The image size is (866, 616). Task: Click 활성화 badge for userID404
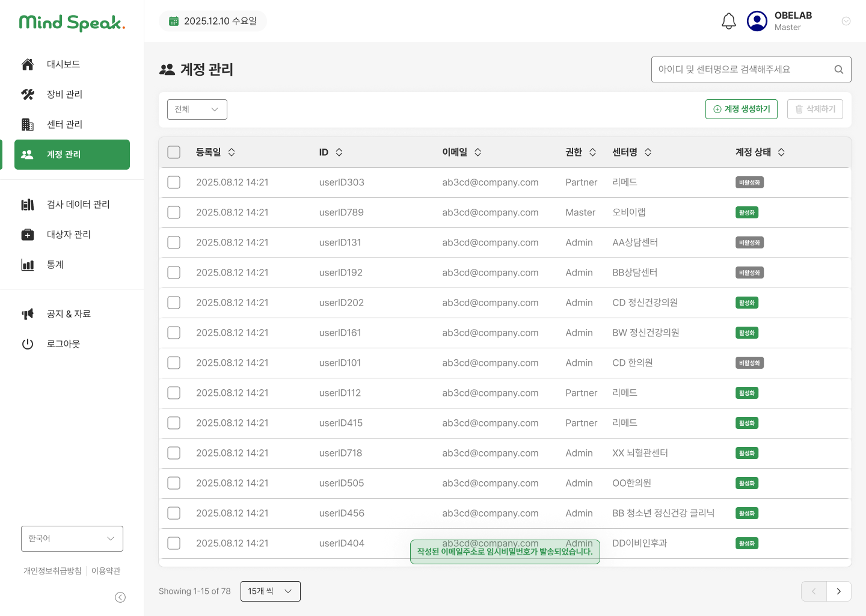tap(747, 543)
